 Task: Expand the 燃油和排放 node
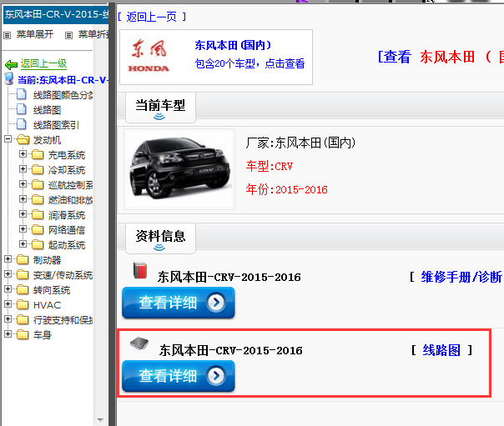coord(23,199)
